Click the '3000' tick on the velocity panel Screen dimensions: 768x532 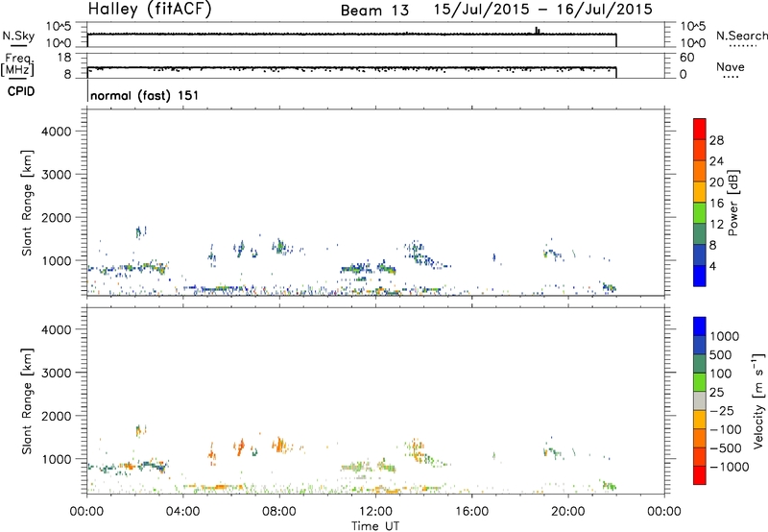tap(57, 373)
